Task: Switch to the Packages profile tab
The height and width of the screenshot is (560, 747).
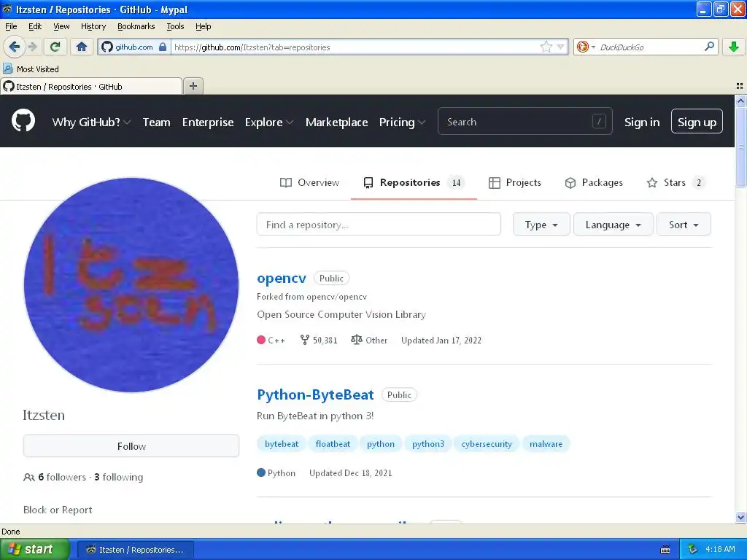Action: [594, 183]
